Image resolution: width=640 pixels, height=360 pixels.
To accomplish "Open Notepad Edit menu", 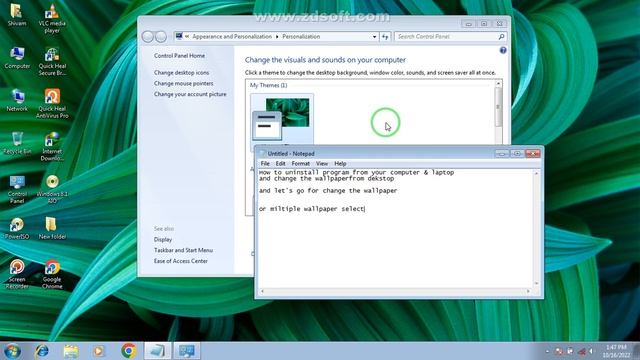I will [280, 164].
